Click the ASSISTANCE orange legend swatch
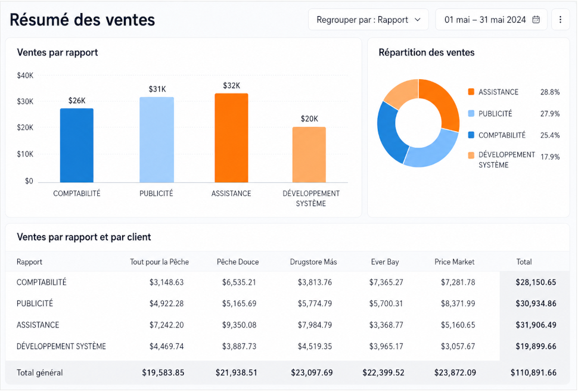578x392 pixels. tap(471, 92)
